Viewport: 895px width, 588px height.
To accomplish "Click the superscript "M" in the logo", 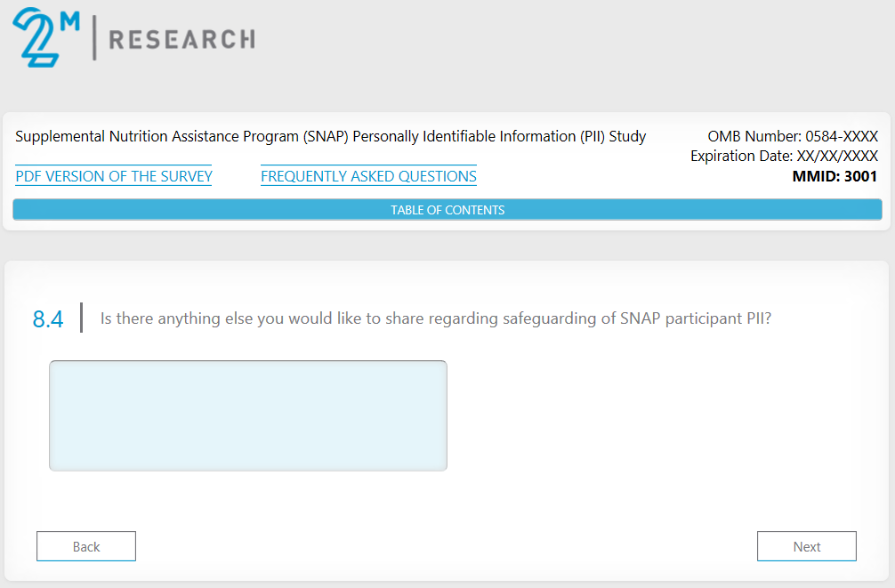I will (69, 20).
